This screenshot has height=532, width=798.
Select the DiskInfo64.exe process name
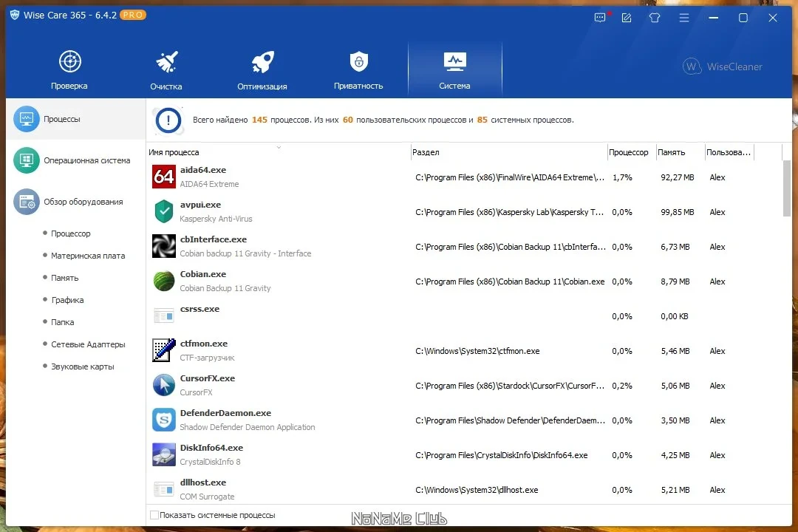[211, 448]
